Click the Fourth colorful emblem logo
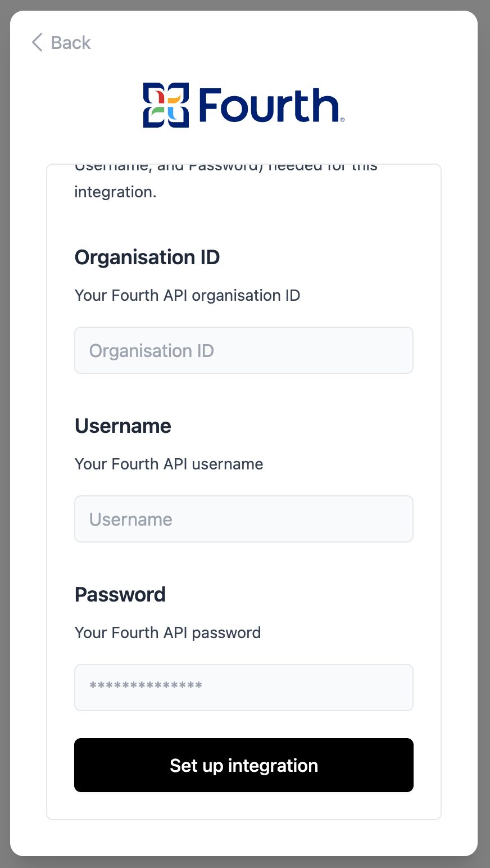 pyautogui.click(x=166, y=105)
